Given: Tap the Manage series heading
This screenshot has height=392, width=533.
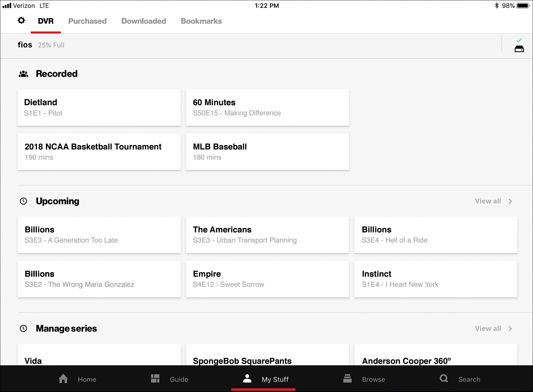Looking at the screenshot, I should tap(66, 329).
